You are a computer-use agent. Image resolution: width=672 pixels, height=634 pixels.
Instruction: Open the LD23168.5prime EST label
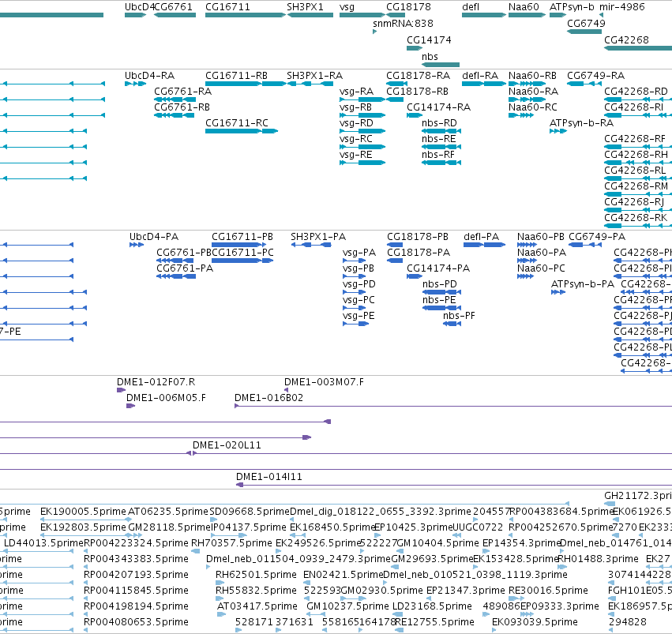click(432, 606)
